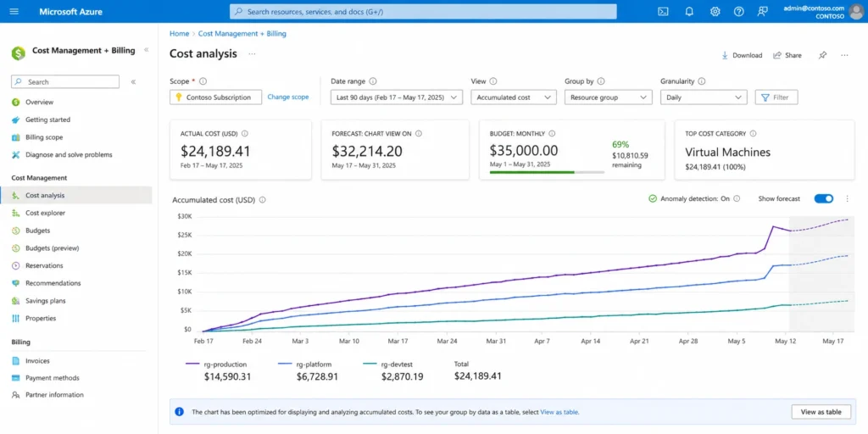Click the info icon next to View
Viewport: 868px width, 434px height.
[493, 81]
